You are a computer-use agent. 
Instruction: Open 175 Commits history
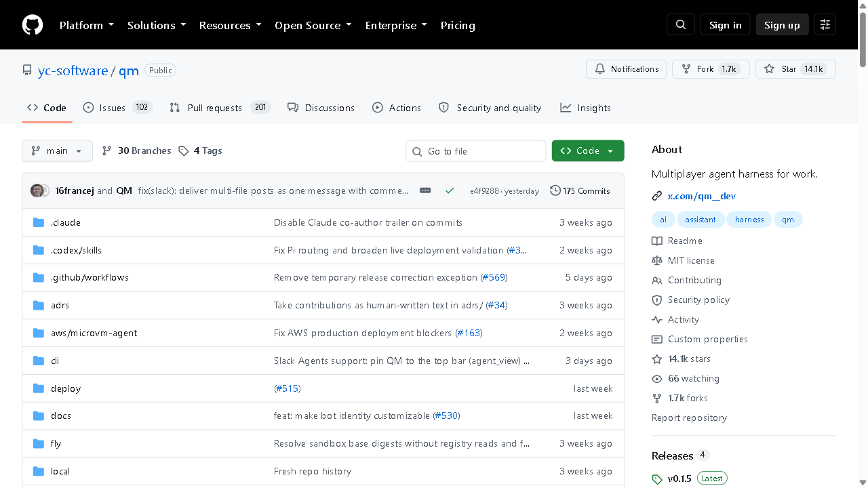click(x=580, y=190)
